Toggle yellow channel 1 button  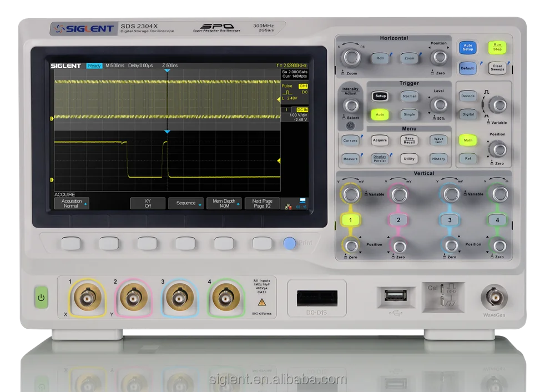pos(350,220)
